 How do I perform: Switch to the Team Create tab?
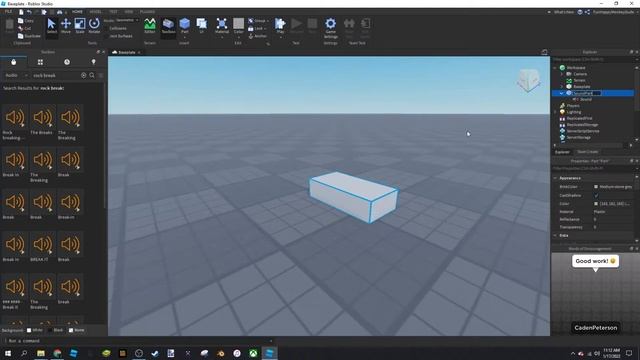tap(588, 152)
